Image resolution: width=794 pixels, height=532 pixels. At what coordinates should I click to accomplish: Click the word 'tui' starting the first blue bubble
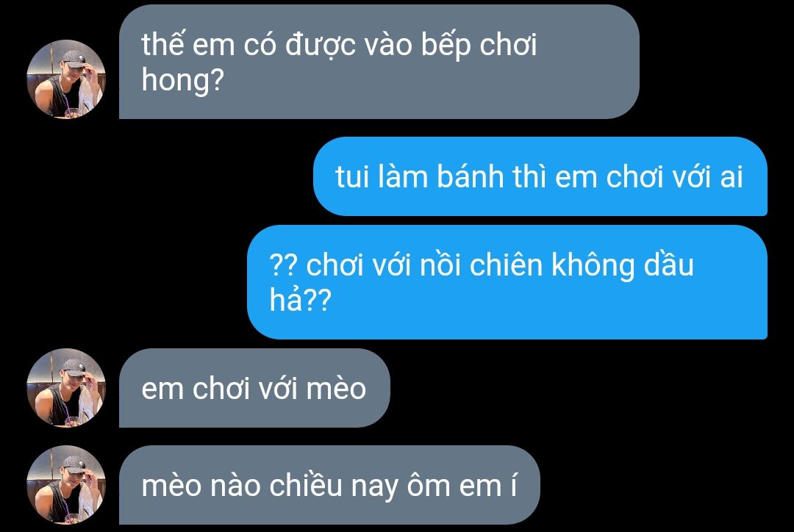352,177
